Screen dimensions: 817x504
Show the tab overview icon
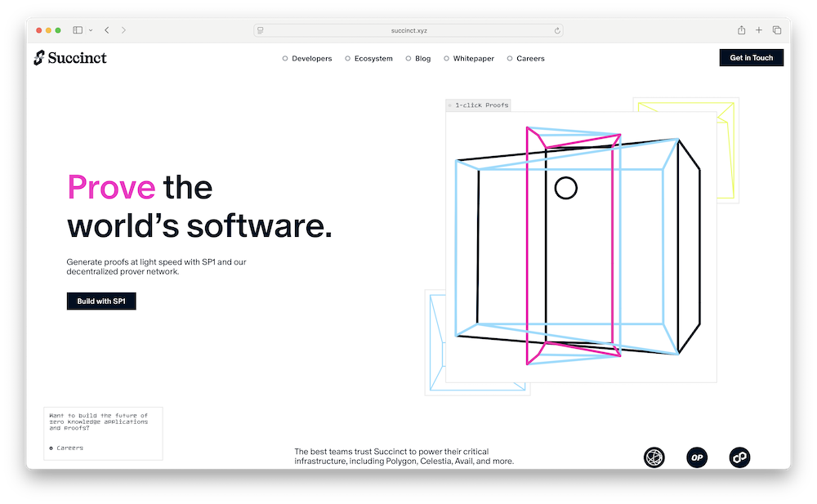[x=777, y=30]
